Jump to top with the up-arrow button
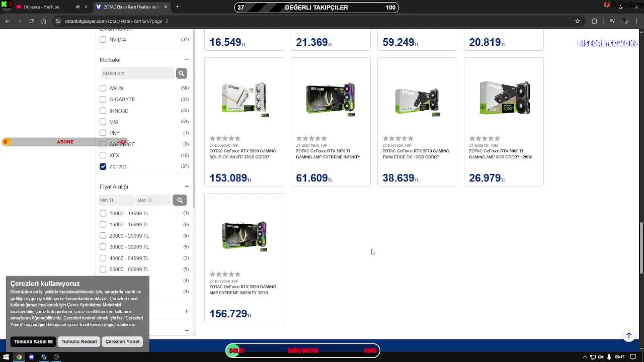The width and height of the screenshot is (644, 362). [x=628, y=335]
